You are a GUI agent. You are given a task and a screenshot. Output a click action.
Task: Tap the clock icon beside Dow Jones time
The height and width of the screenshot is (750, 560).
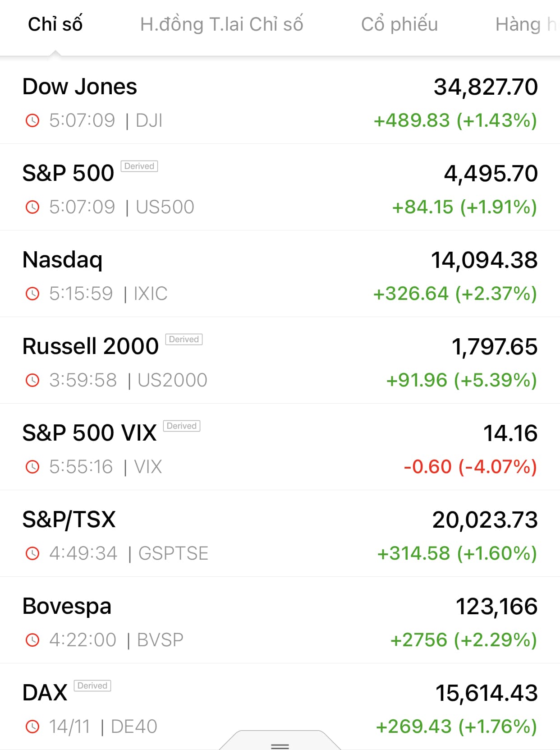click(32, 120)
